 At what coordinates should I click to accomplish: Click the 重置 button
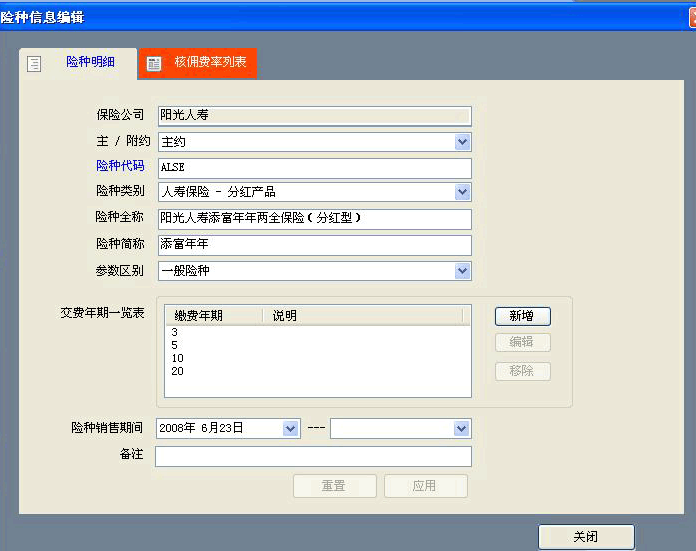(x=335, y=486)
